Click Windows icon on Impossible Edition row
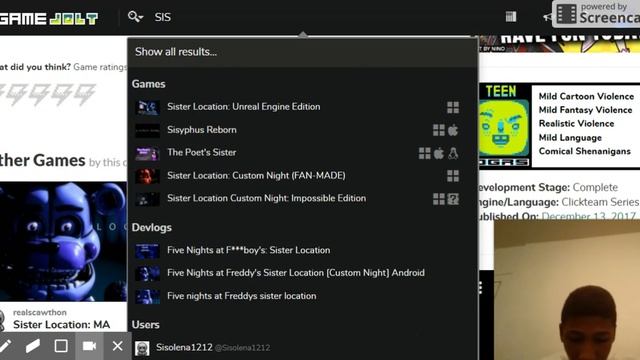This screenshot has width=640, height=360. click(x=439, y=199)
